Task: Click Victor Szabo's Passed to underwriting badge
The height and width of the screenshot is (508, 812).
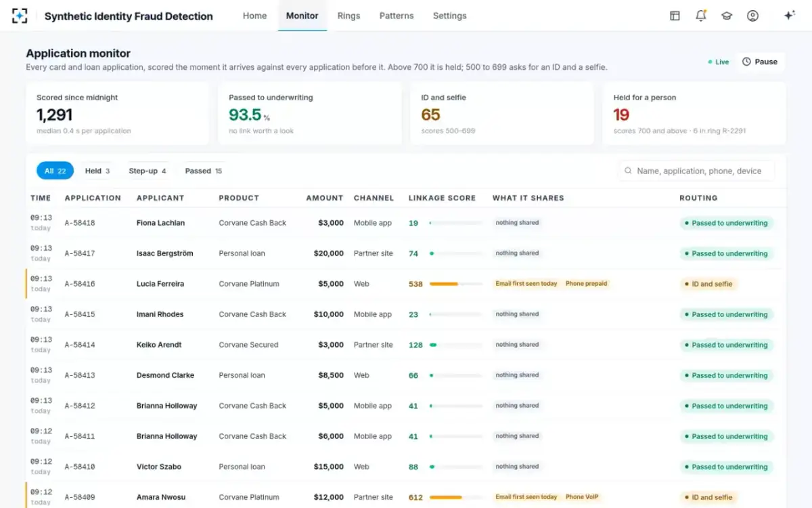Action: coord(726,467)
